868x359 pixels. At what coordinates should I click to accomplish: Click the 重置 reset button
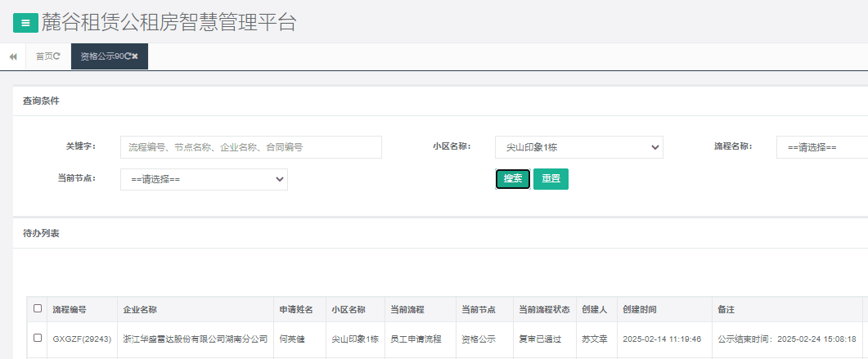pyautogui.click(x=551, y=179)
